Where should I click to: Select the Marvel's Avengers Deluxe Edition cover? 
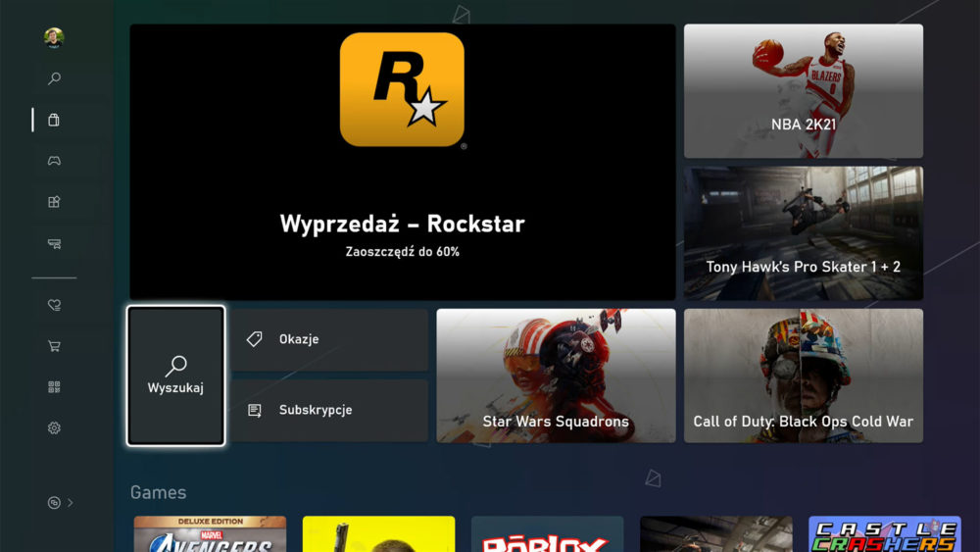210,534
